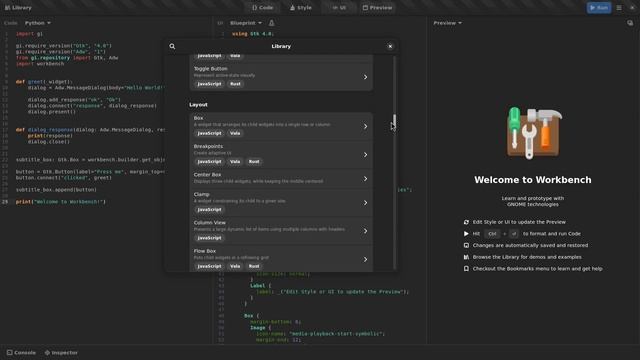Image resolution: width=640 pixels, height=360 pixels.
Task: Click Learn and prototype subtitle text
Action: 533,201
